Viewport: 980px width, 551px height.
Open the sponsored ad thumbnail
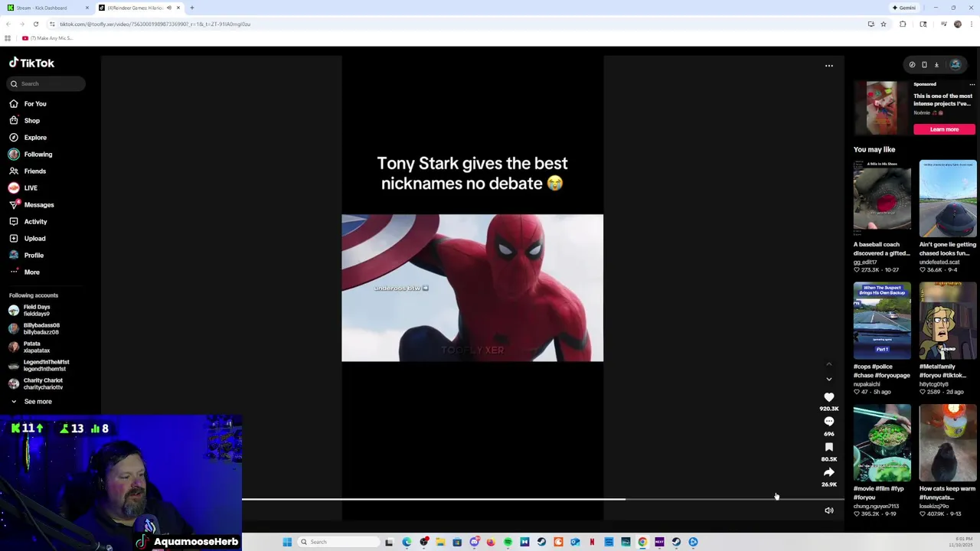881,108
